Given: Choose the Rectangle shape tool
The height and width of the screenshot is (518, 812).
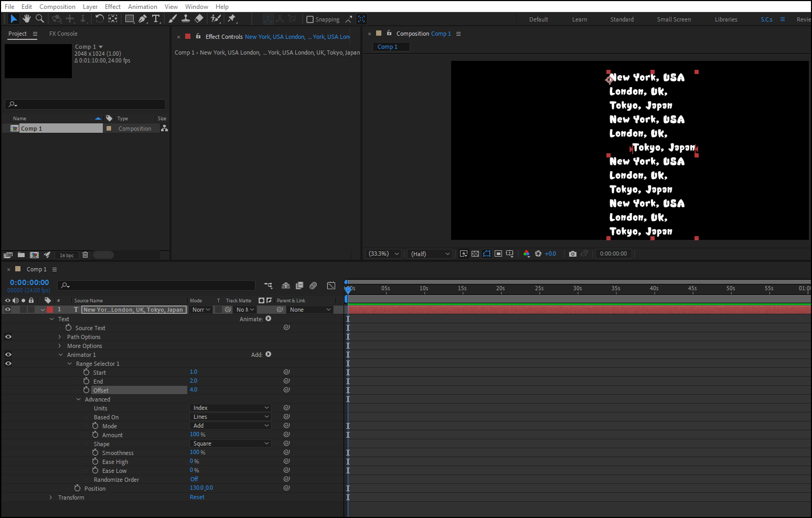Looking at the screenshot, I should tap(129, 19).
